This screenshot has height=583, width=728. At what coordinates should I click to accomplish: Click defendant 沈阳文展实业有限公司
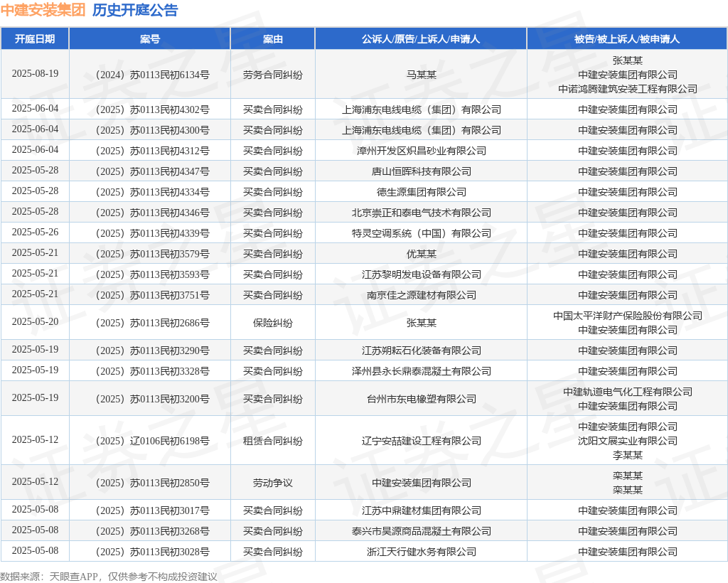(x=627, y=441)
